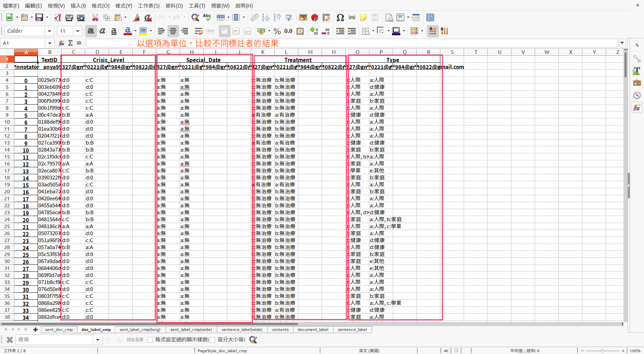644x354 pixels.
Task: Close the find toolbar
Action: [x=10, y=340]
